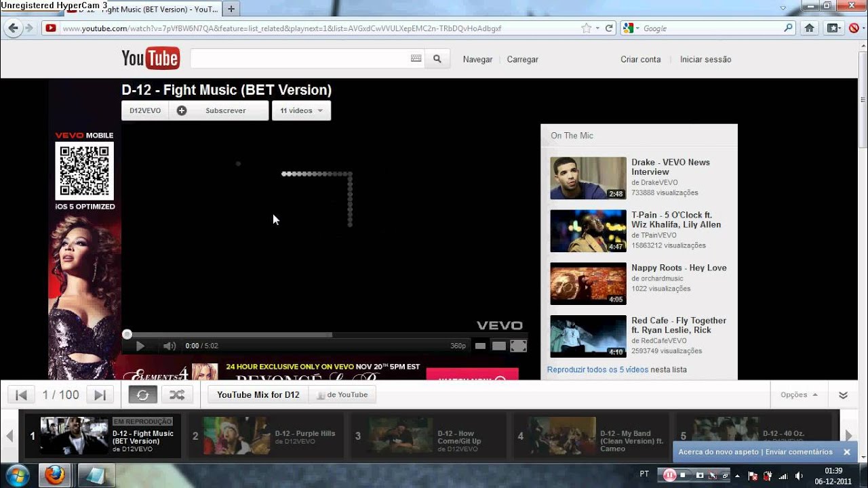Open Red Cafe - Fly Together thumbnail
868x488 pixels.
(x=588, y=336)
